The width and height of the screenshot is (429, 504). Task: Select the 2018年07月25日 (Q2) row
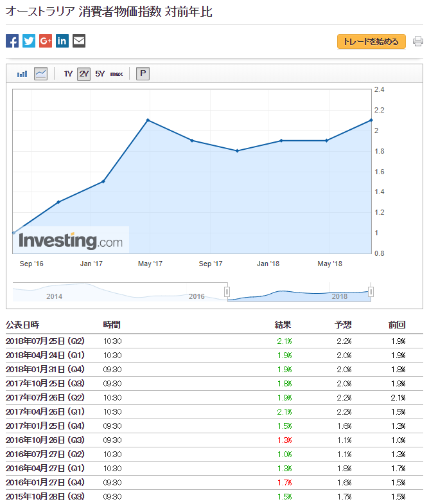tap(45, 341)
